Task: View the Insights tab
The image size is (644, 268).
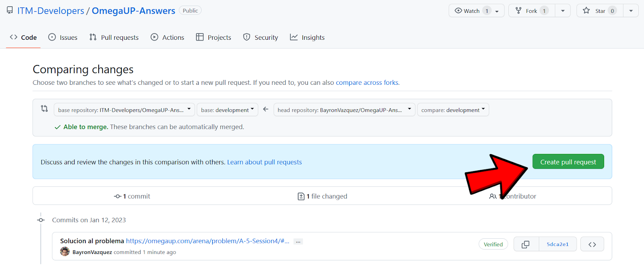Action: tap(308, 37)
